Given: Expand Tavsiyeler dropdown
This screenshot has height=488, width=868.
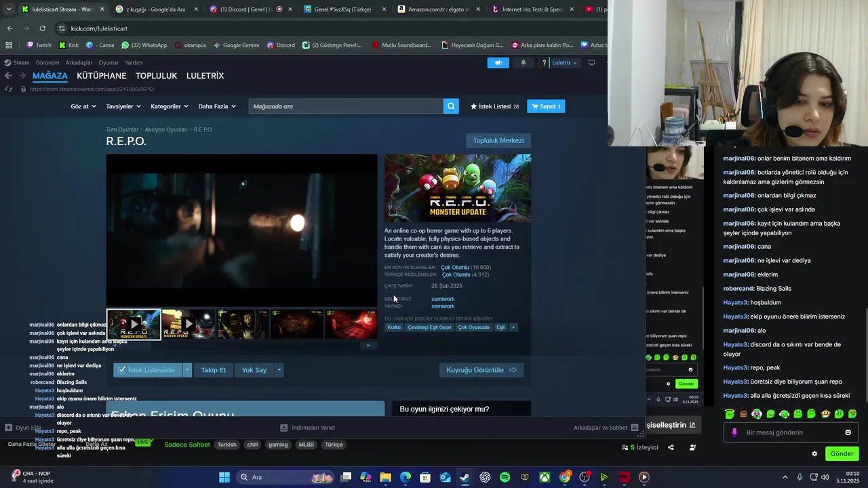Looking at the screenshot, I should [123, 106].
